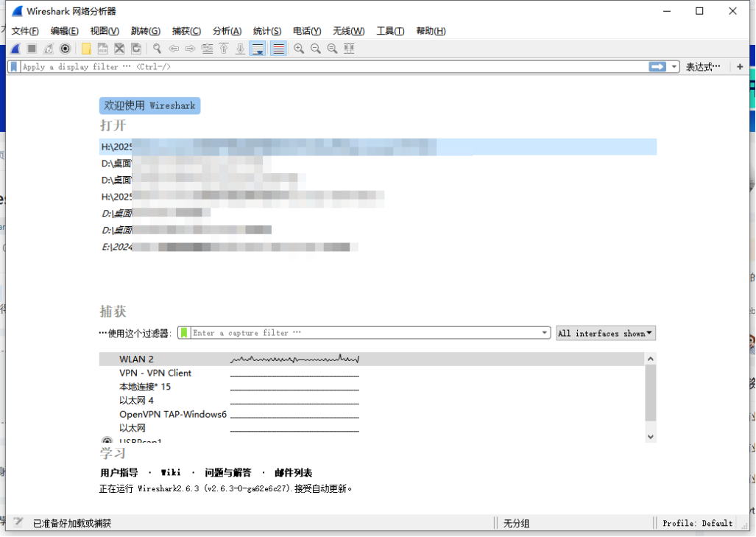Screen dimensions: 756x537
Task: Apply display filter with blue arrow button
Action: tap(657, 66)
